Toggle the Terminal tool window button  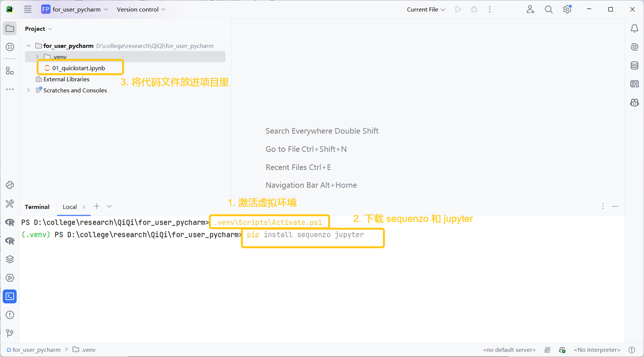click(x=10, y=296)
